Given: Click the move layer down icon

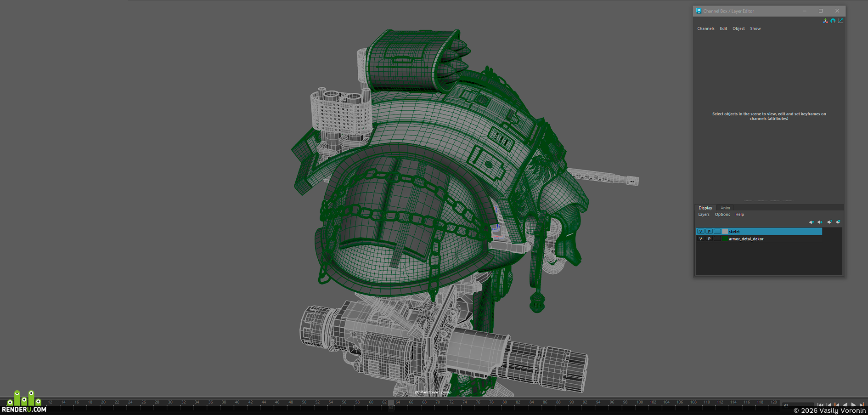Looking at the screenshot, I should 820,222.
